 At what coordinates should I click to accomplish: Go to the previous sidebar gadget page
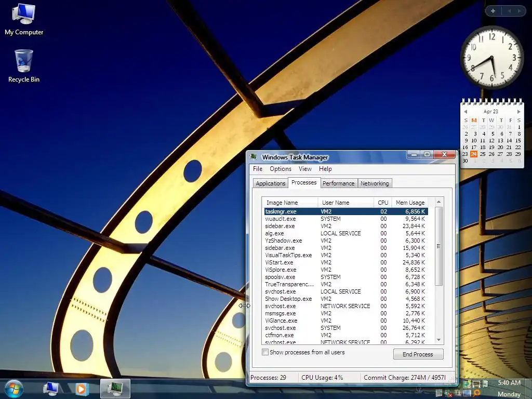click(x=509, y=11)
